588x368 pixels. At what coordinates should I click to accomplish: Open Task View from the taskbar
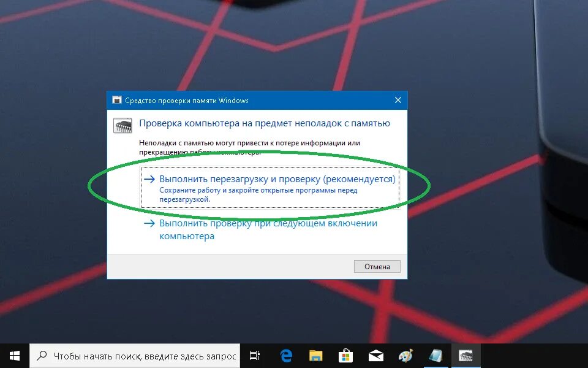coord(255,356)
